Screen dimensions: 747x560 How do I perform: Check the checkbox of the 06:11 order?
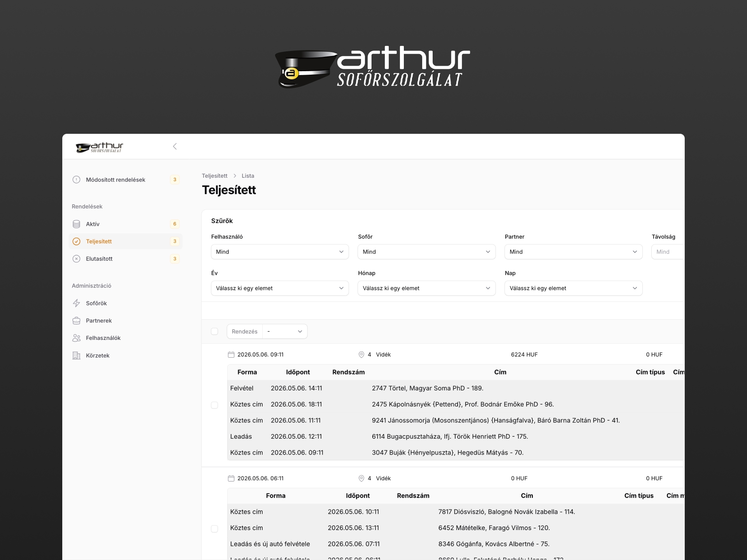[214, 529]
